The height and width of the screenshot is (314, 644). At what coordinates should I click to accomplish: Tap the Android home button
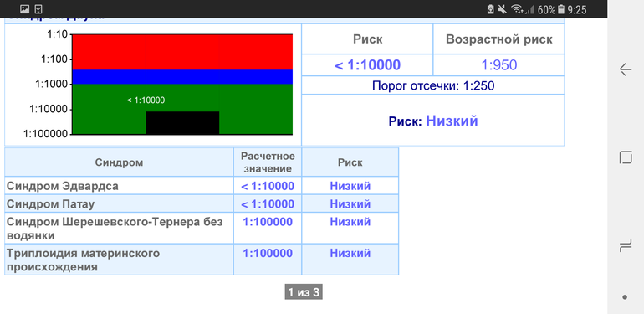[625, 157]
